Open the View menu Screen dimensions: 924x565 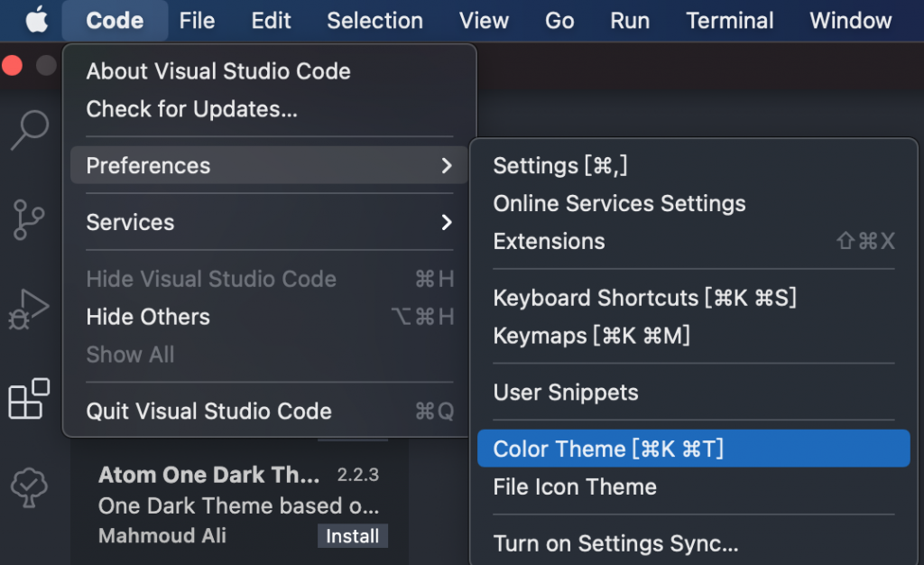[x=484, y=21]
